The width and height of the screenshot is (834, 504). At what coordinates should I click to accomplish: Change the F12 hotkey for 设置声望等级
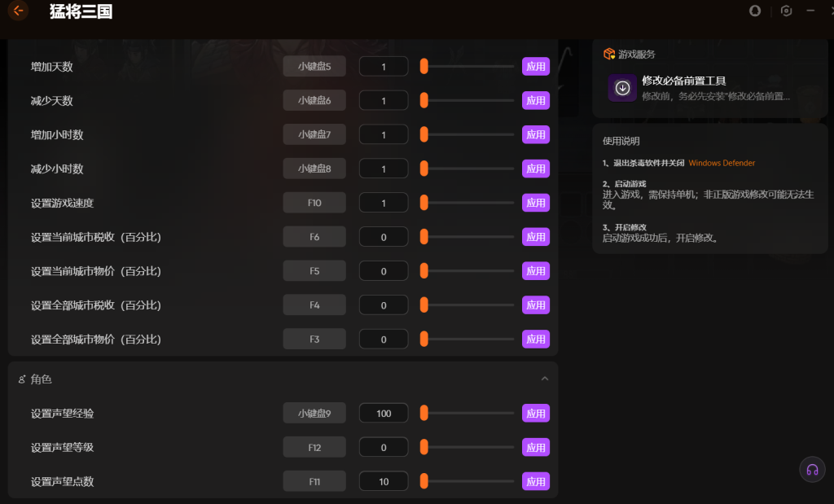pos(314,448)
